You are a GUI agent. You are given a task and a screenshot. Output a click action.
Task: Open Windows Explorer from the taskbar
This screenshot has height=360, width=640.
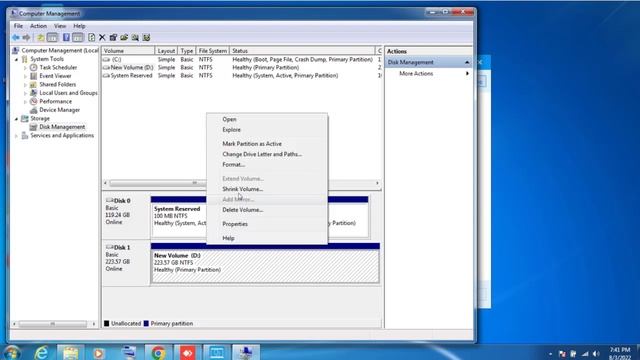pyautogui.click(x=70, y=352)
